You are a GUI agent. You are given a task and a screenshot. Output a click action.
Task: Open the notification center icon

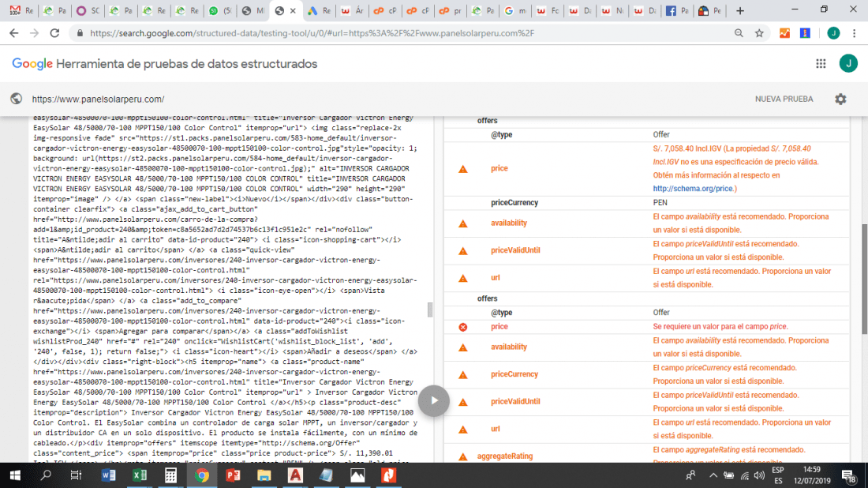point(848,475)
